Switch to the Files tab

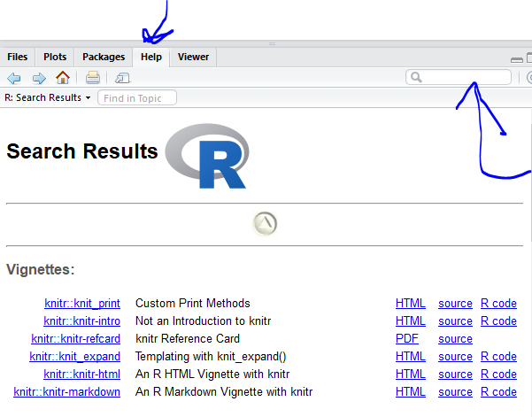click(18, 58)
